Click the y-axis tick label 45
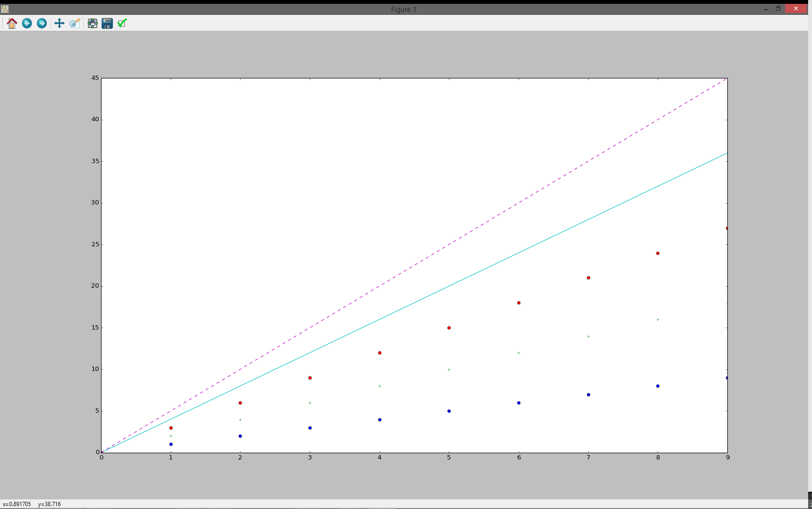 95,78
